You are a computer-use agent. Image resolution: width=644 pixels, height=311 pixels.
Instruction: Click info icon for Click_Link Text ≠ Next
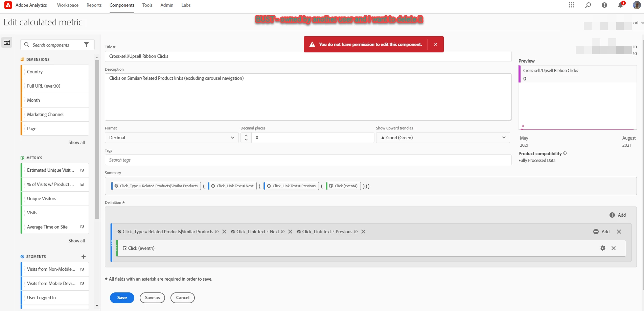coord(283,232)
